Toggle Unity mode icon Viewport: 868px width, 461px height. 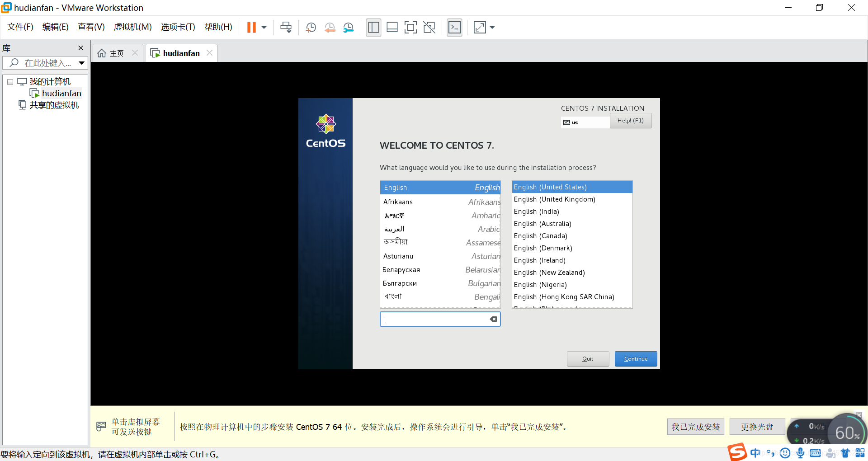pyautogui.click(x=429, y=28)
